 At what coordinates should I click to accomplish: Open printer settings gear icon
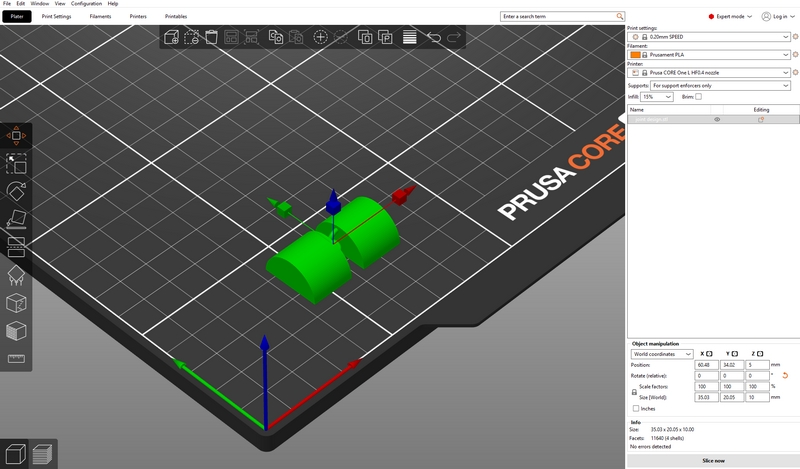pos(795,72)
